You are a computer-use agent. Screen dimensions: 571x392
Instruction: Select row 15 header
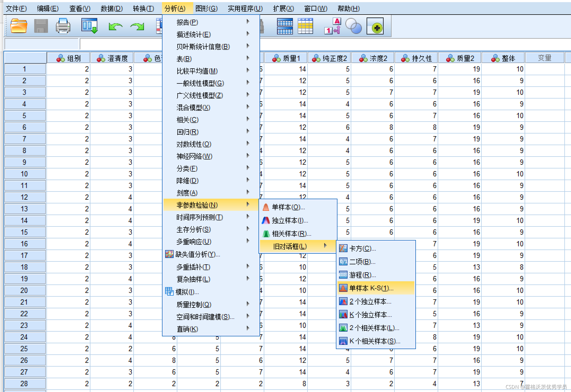(24, 232)
